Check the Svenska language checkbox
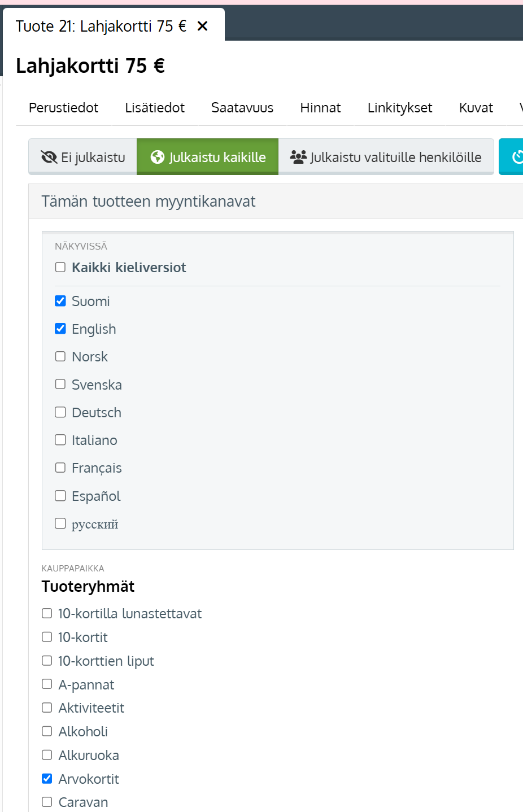Image resolution: width=523 pixels, height=812 pixels. 60,384
